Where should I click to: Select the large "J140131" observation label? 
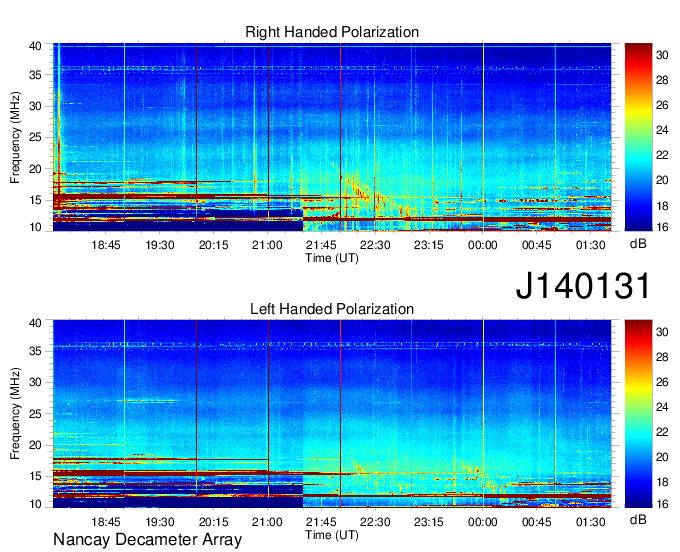click(583, 285)
